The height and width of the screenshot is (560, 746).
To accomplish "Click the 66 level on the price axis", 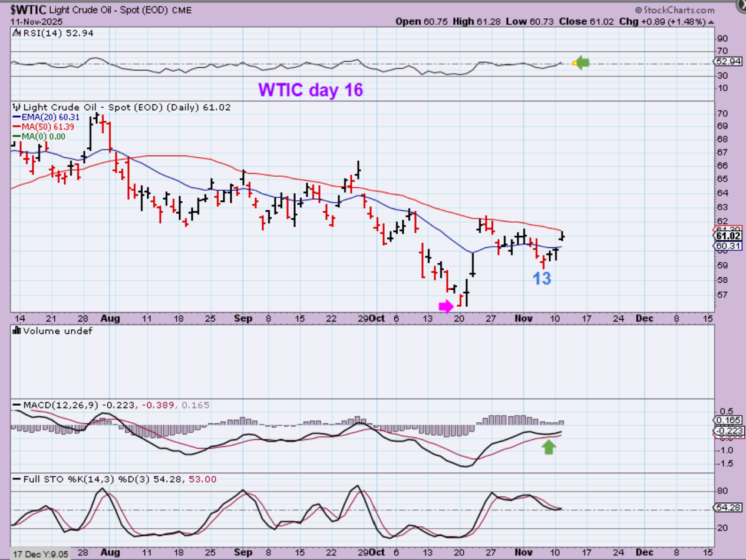I will pos(724,166).
